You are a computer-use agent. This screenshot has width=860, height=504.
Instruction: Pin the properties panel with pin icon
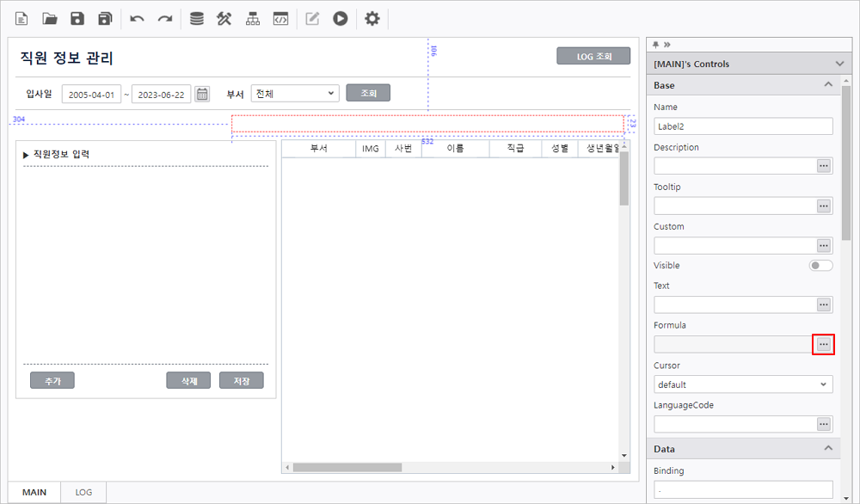coord(656,44)
